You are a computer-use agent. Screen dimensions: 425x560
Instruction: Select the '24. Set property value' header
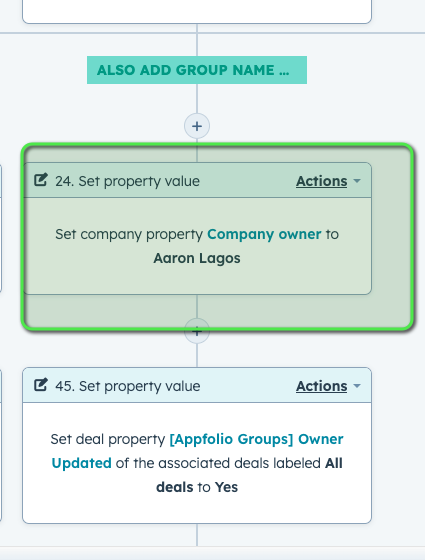click(197, 180)
